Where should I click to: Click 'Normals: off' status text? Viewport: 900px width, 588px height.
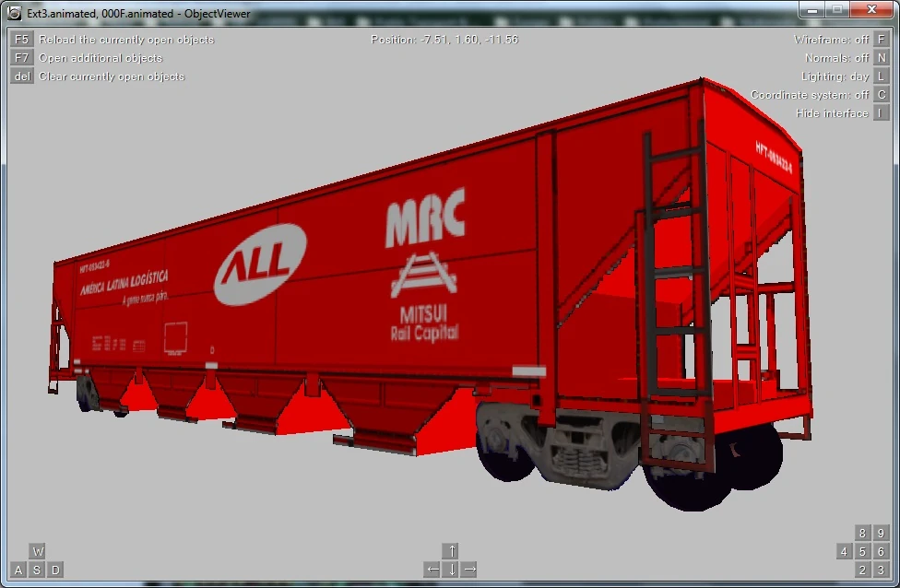(x=837, y=58)
